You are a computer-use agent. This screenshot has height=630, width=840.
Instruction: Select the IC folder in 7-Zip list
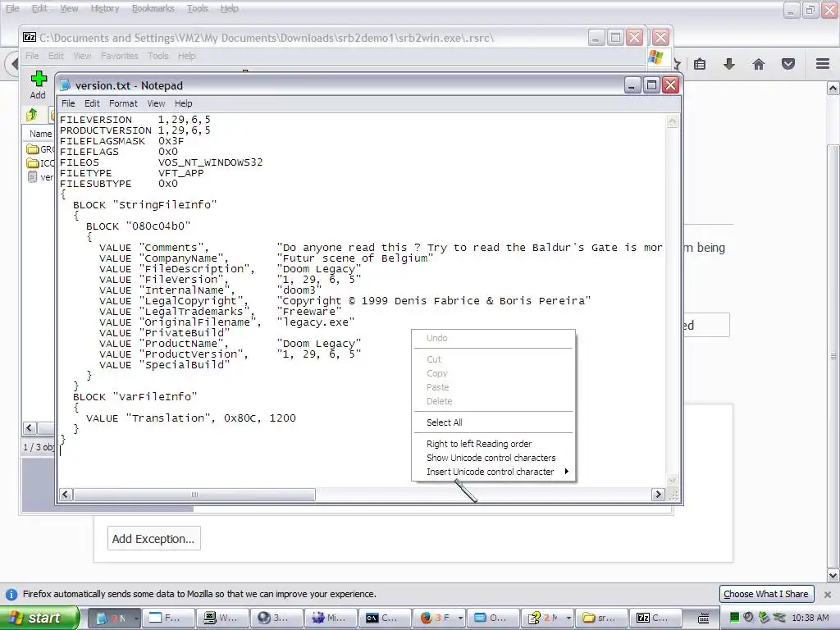tap(40, 163)
